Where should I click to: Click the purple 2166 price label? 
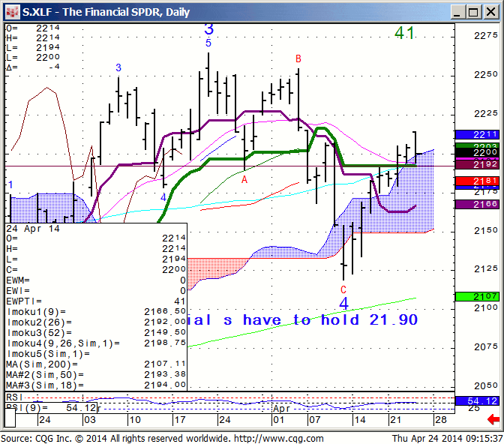tap(477, 204)
